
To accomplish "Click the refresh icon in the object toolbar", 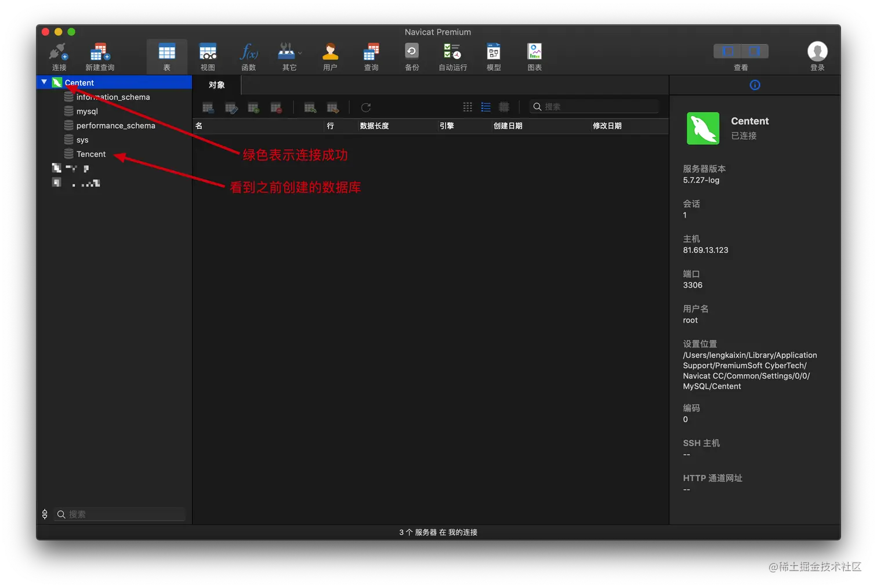I will coord(366,107).
